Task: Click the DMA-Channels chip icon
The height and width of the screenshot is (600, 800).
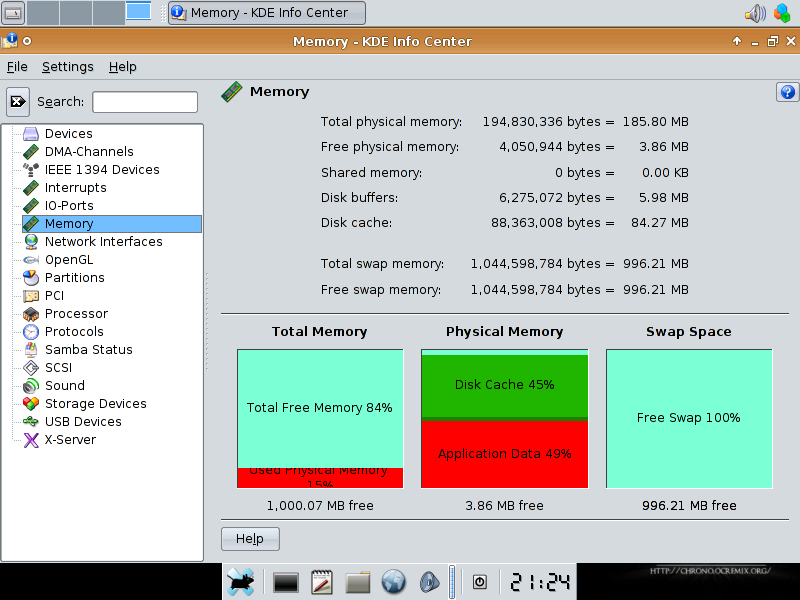Action: (31, 152)
